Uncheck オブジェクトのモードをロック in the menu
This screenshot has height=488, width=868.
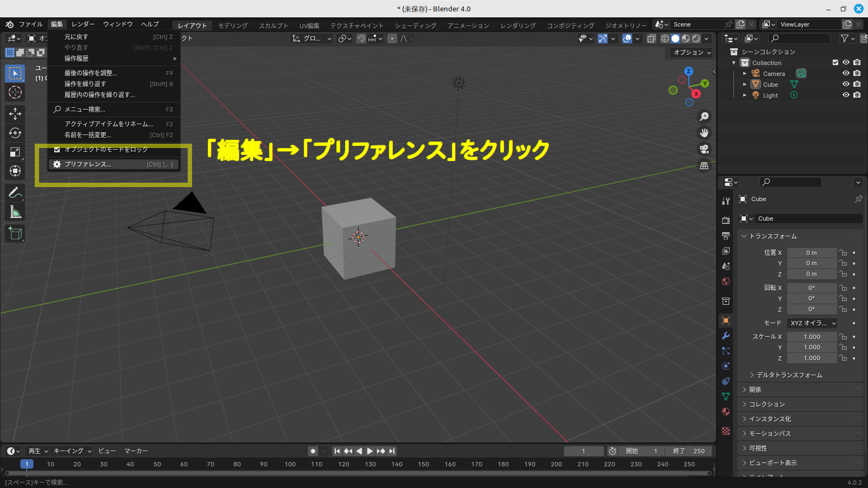[x=58, y=150]
